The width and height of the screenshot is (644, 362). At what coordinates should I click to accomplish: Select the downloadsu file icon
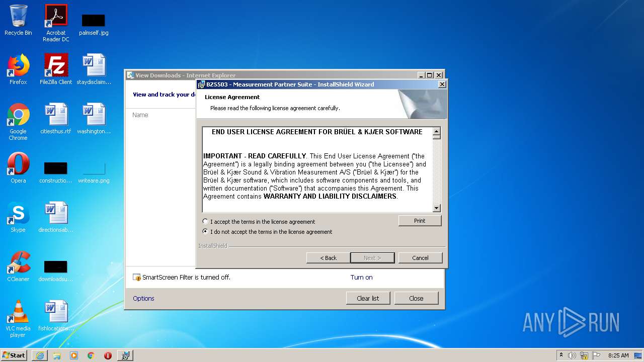56,270
